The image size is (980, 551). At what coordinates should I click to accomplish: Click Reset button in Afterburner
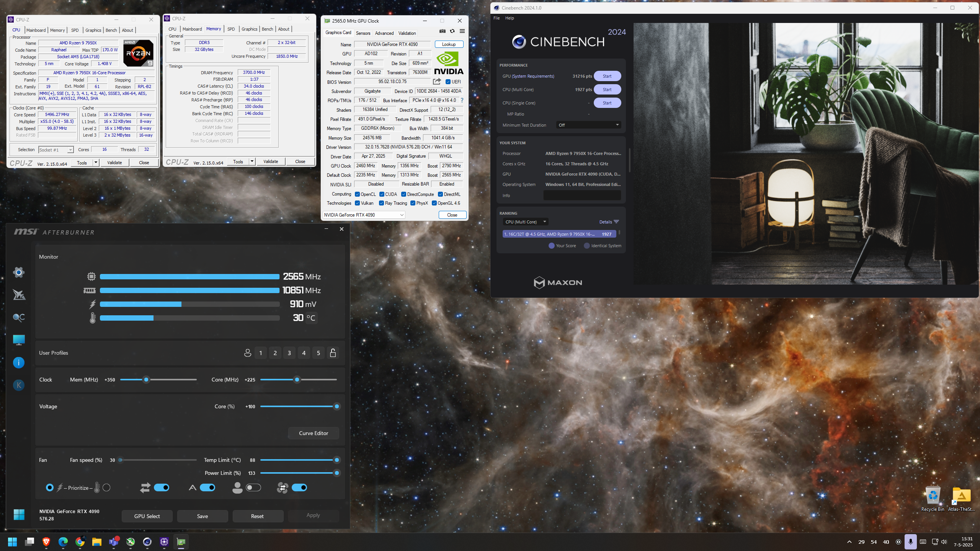pyautogui.click(x=257, y=516)
